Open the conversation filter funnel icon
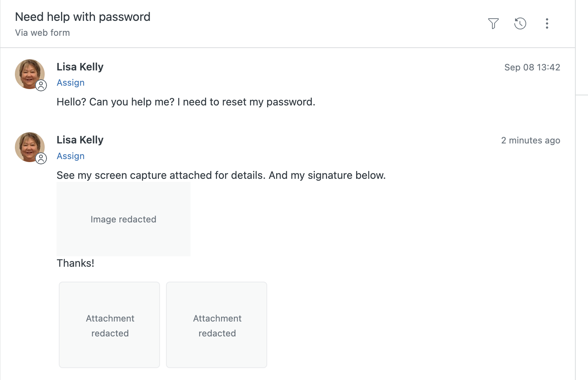 493,23
